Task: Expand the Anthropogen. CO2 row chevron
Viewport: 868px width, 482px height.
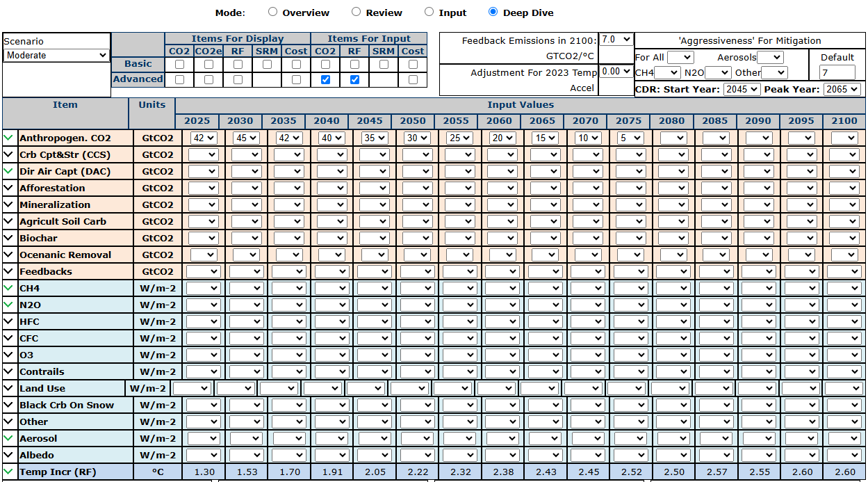Action: click(x=8, y=138)
